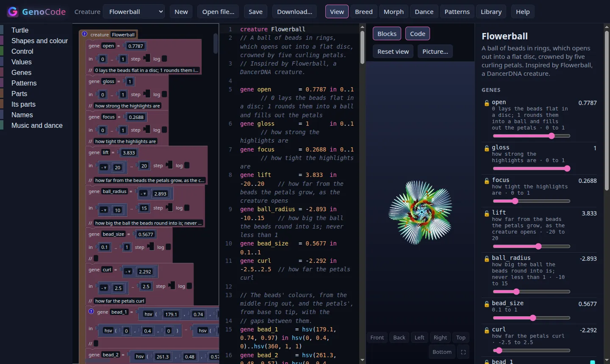Click the gene open value field 0.7787

pos(136,46)
